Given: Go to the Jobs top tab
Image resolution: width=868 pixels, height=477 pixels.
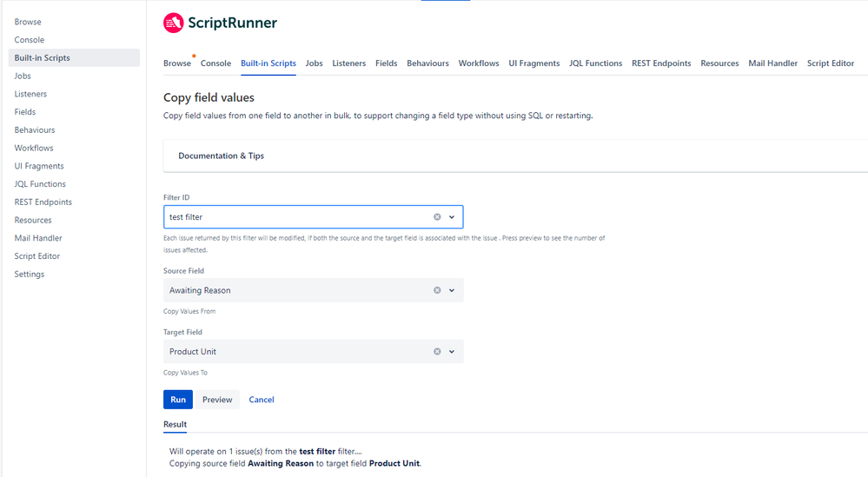Looking at the screenshot, I should [x=314, y=63].
